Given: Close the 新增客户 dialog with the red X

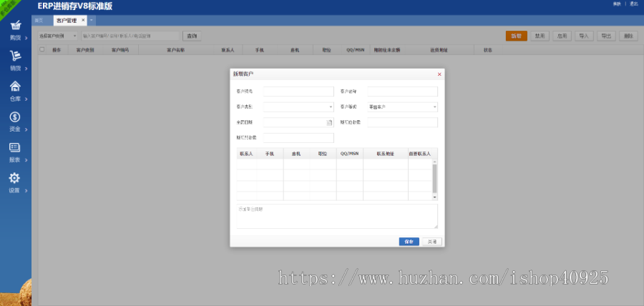Looking at the screenshot, I should click(439, 74).
